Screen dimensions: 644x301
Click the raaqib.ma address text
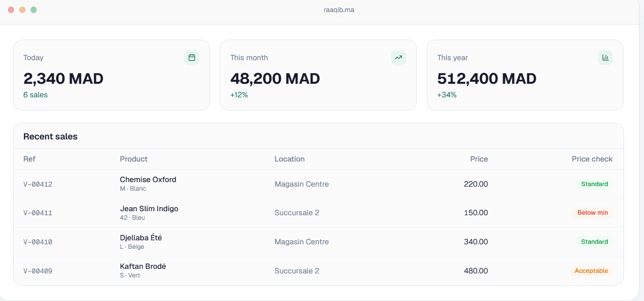pos(339,10)
